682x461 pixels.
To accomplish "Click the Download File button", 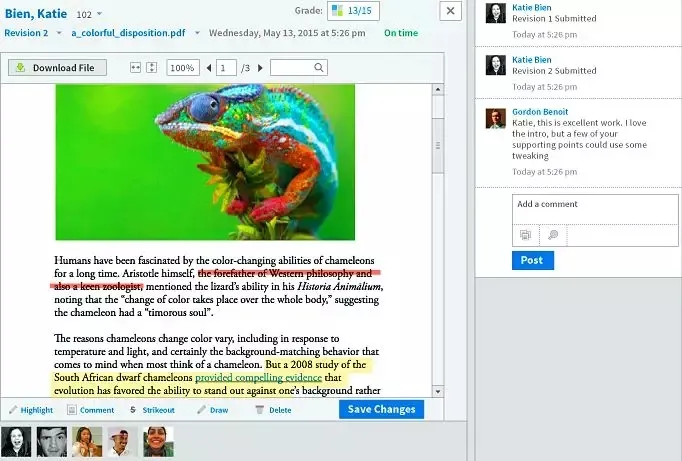I will tap(57, 68).
